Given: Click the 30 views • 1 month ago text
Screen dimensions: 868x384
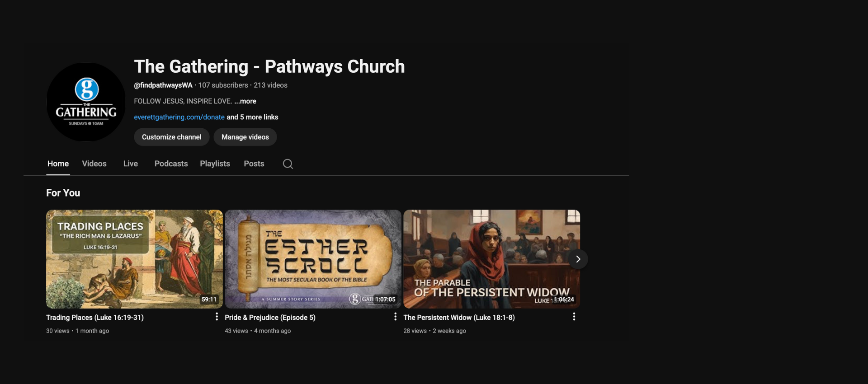Looking at the screenshot, I should point(77,331).
